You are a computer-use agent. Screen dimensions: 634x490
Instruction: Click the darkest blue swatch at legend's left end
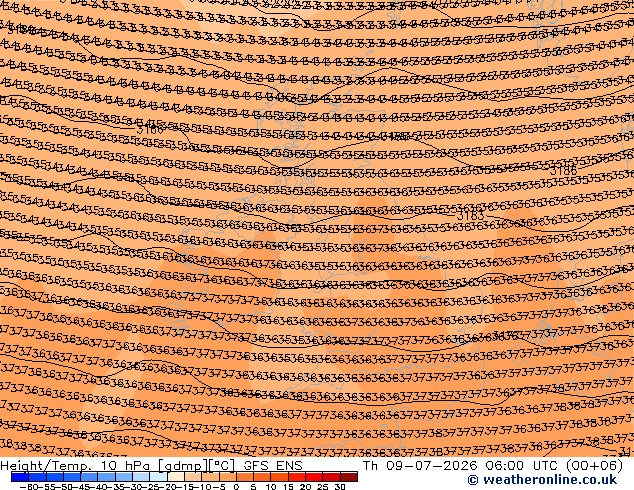(x=20, y=477)
